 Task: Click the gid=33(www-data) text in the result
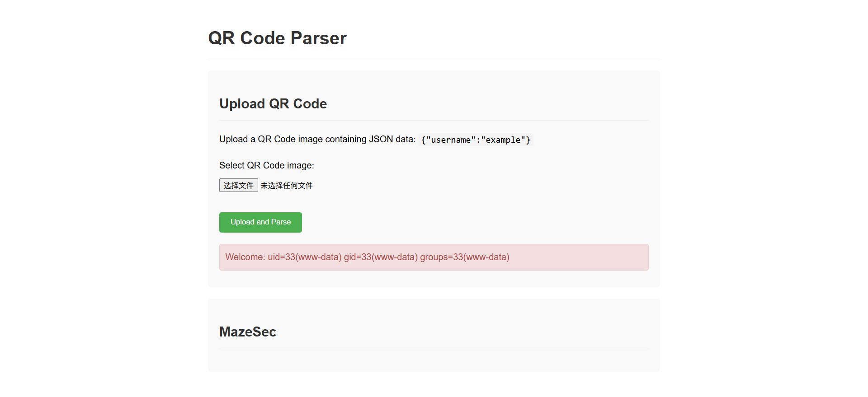[380, 257]
